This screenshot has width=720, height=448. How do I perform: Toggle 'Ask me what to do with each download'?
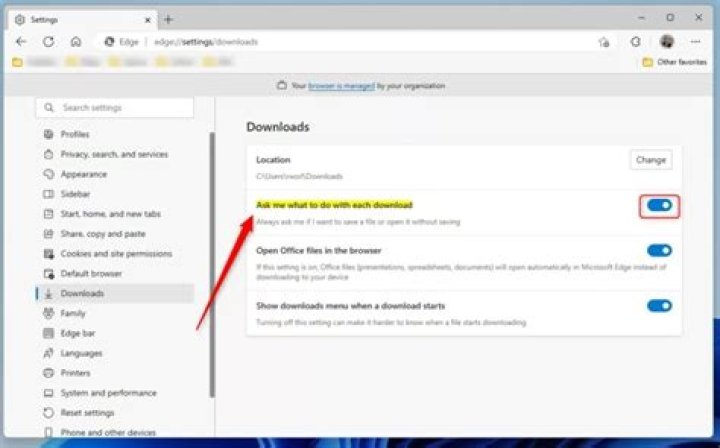pyautogui.click(x=659, y=205)
